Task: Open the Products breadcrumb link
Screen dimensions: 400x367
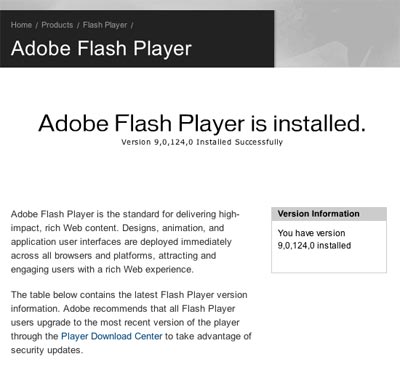Action: 57,25
